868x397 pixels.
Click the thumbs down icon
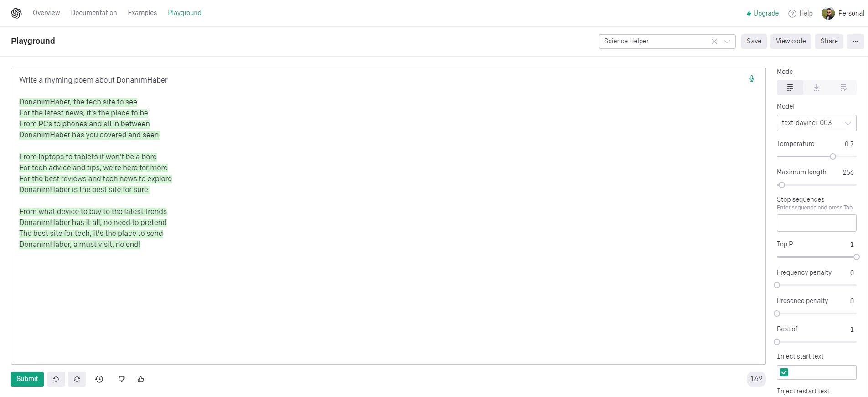pyautogui.click(x=122, y=379)
